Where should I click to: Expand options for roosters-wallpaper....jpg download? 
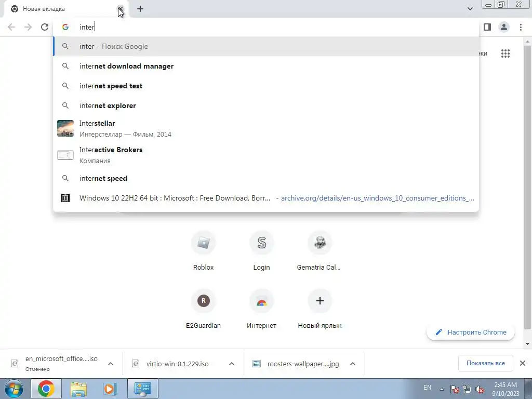tap(353, 364)
